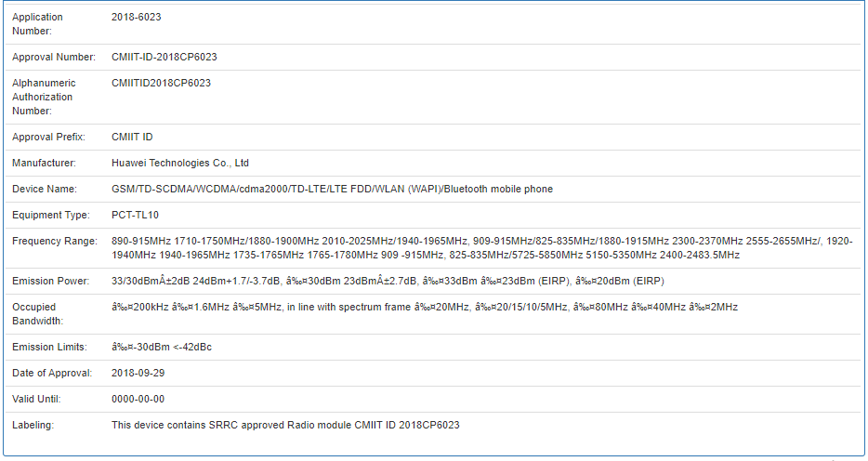The image size is (868, 461).
Task: Click Alphanumeric Authorization Number label
Action: coord(44,97)
